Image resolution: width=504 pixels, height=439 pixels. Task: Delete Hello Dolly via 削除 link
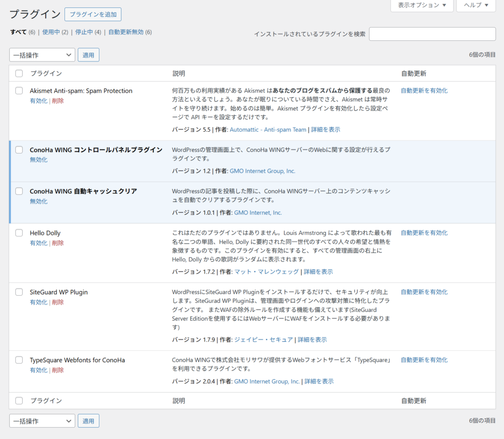click(x=58, y=243)
